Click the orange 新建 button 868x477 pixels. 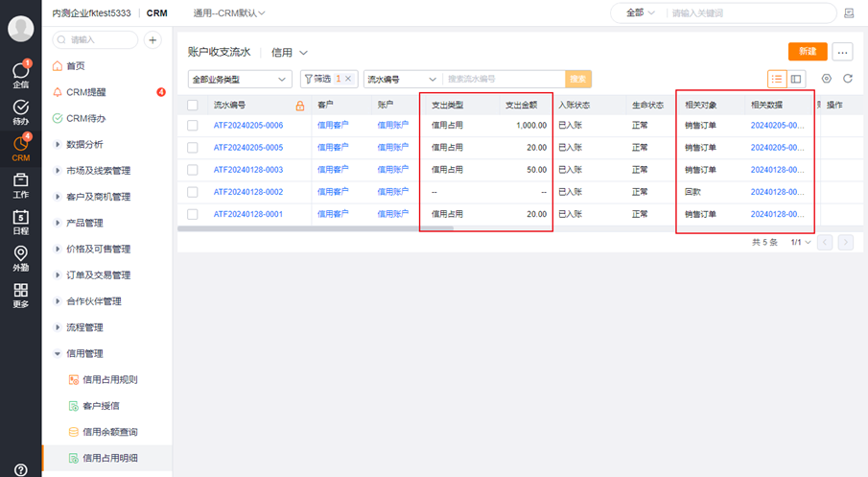click(x=808, y=52)
